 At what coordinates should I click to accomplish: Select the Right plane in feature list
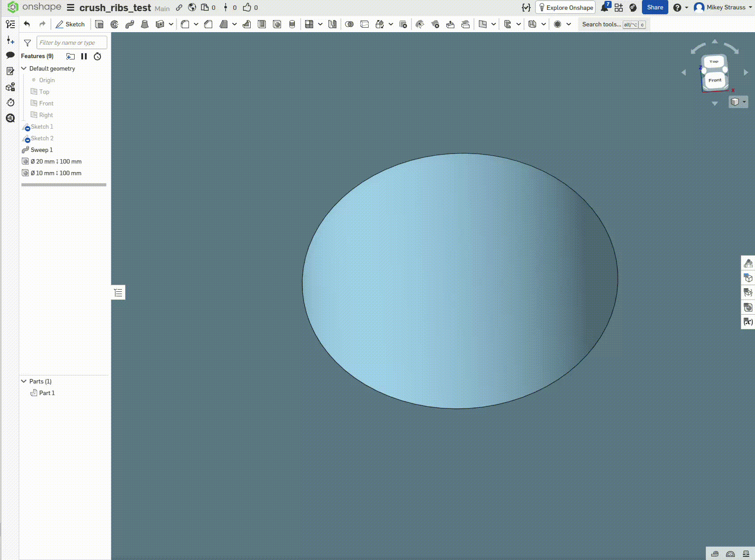pyautogui.click(x=46, y=115)
